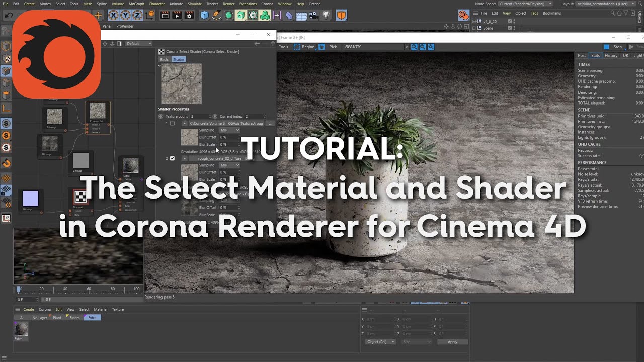Click Render to Picture Viewer icon

177,15
